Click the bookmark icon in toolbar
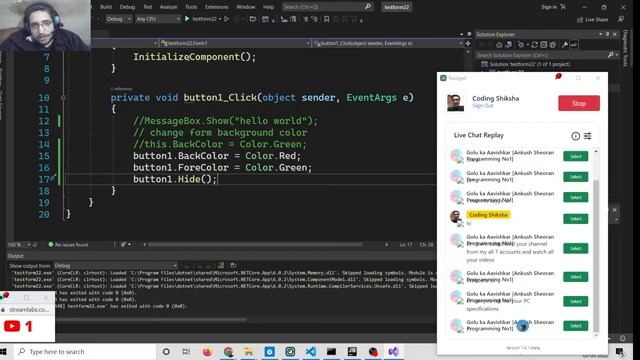640x360 pixels. (x=327, y=19)
